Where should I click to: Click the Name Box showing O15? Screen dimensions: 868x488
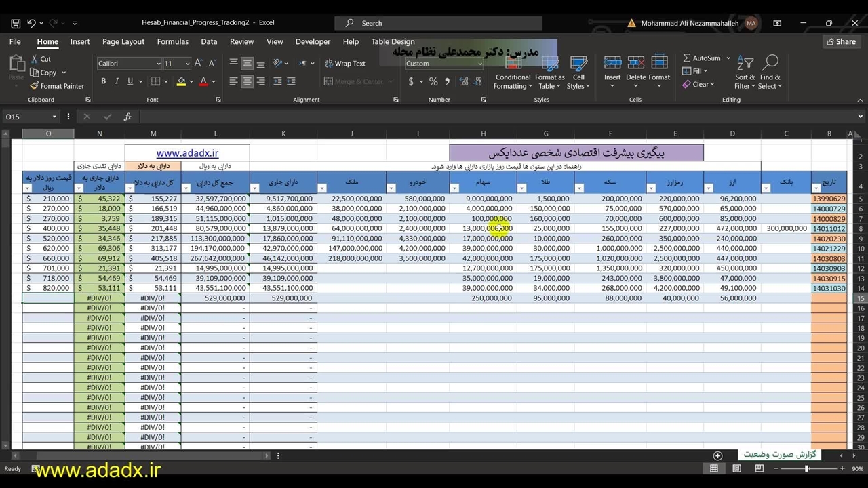[27, 117]
